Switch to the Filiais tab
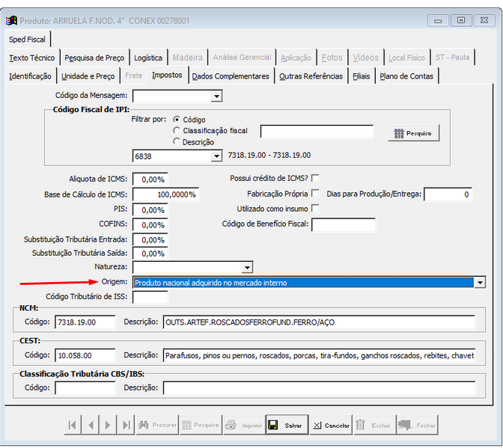This screenshot has width=503, height=448. [x=362, y=76]
